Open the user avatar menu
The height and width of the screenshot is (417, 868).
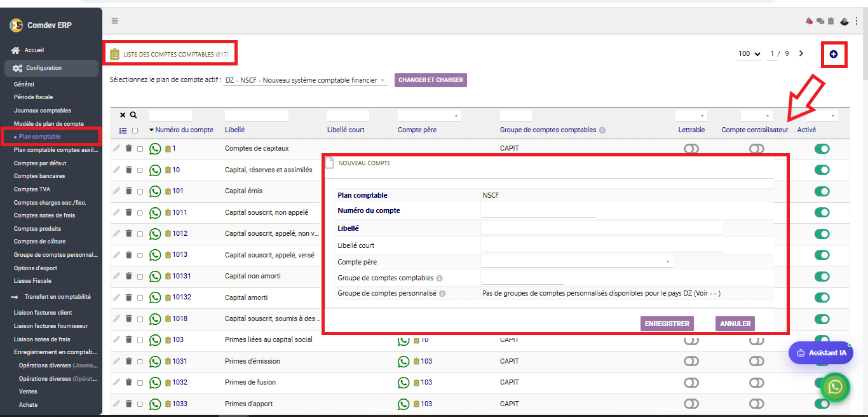coord(844,21)
